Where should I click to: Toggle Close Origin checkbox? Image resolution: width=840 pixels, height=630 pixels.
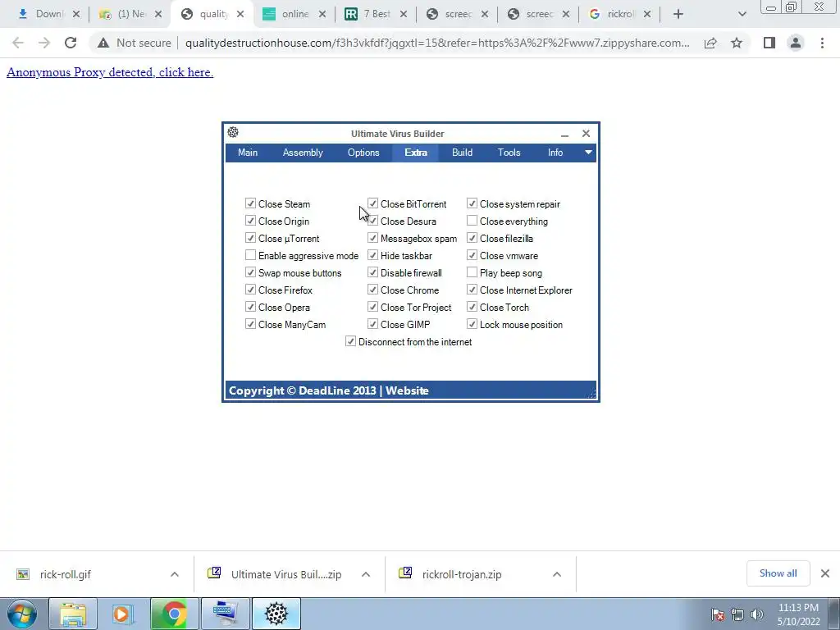click(250, 221)
